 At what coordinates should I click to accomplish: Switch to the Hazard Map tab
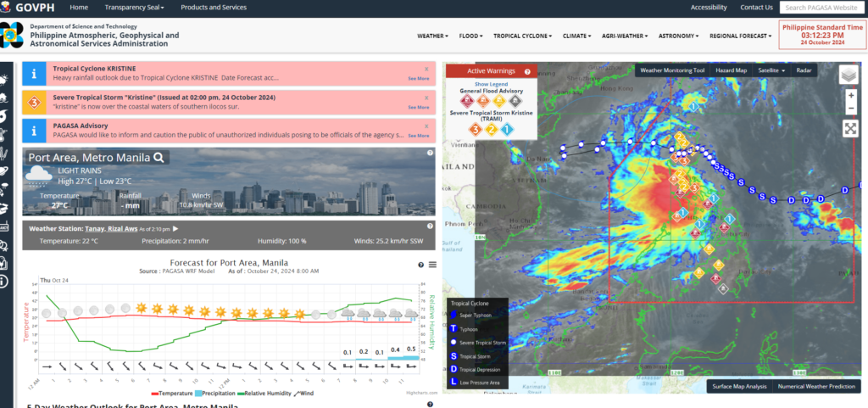731,70
